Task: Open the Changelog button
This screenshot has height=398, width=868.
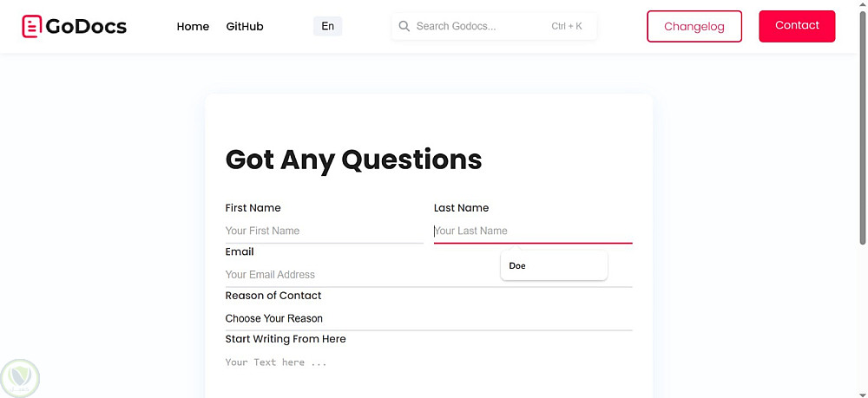Action: click(x=694, y=26)
